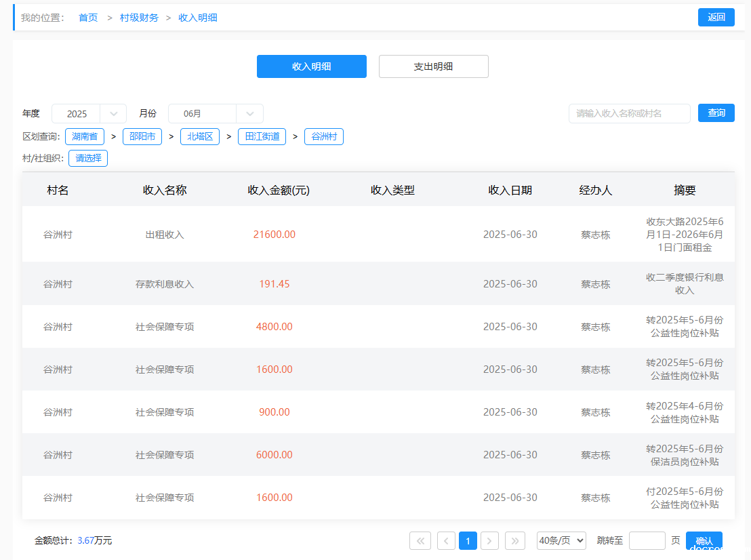Jump to the last page with double-right arrow
751x560 pixels.
pos(515,540)
